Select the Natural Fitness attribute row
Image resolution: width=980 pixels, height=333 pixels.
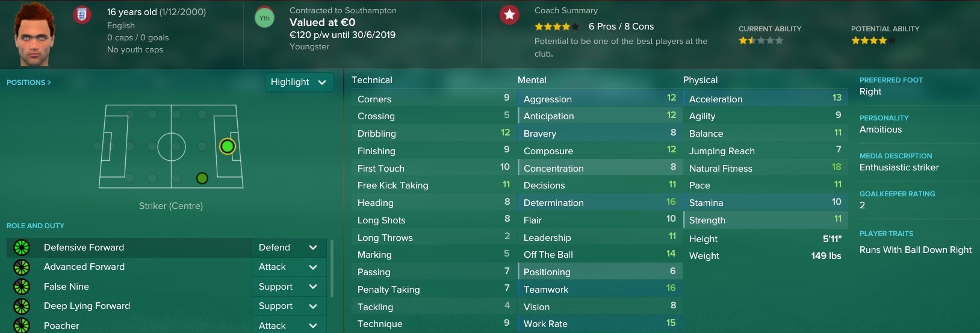765,168
